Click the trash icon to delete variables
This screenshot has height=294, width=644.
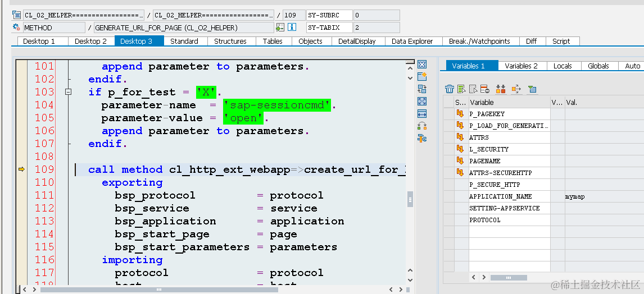(x=450, y=89)
